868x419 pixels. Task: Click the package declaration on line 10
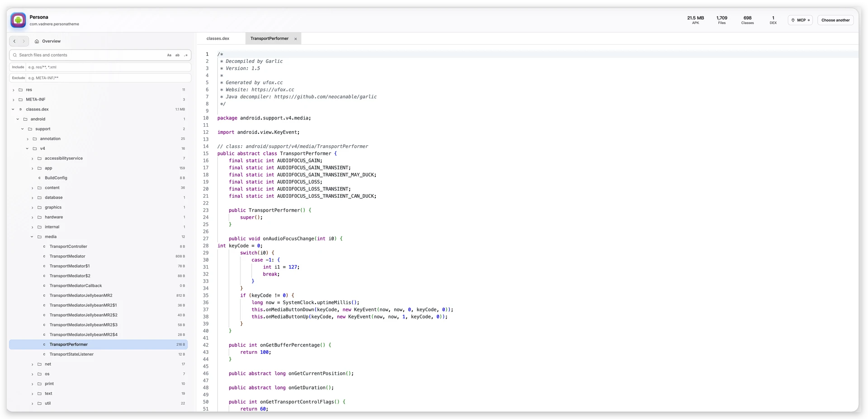point(264,118)
